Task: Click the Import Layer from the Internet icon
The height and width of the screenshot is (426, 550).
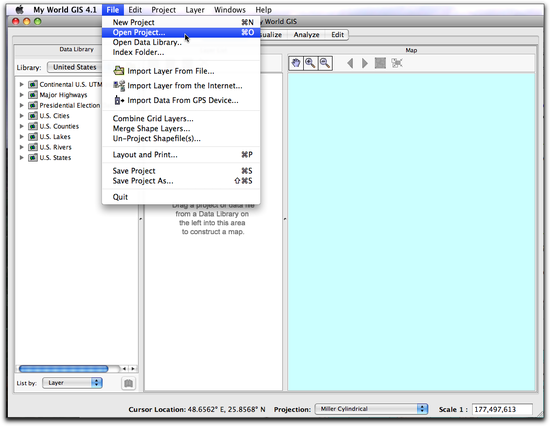Action: click(119, 85)
